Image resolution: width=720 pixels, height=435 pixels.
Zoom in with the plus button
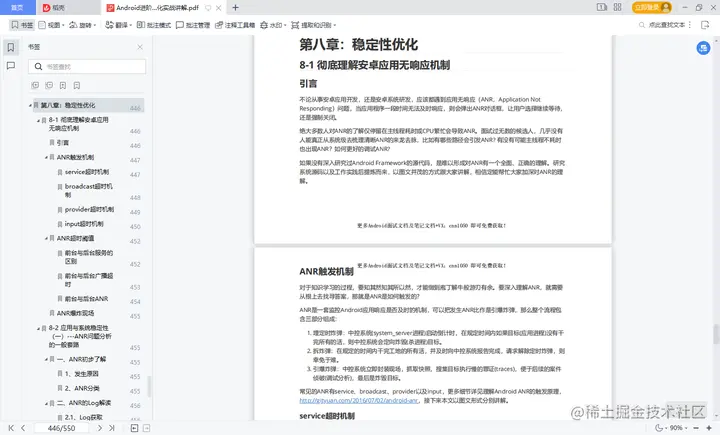point(709,428)
